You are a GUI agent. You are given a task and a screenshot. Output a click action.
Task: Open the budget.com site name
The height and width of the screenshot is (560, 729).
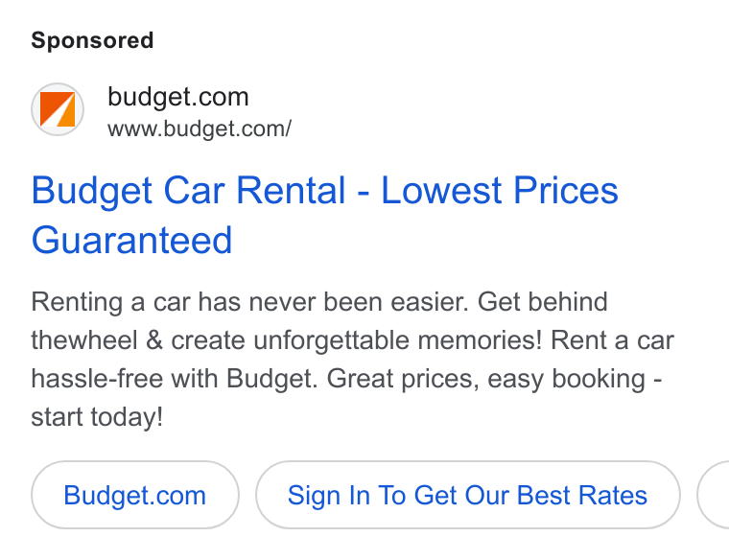(178, 97)
